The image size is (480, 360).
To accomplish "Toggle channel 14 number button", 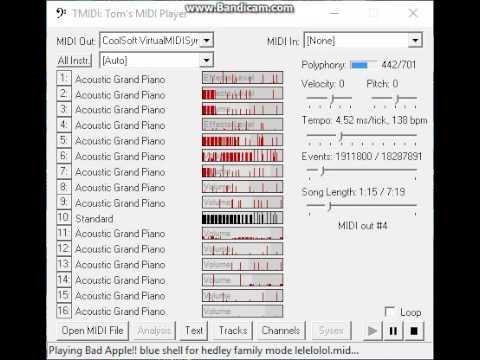I will [64, 280].
